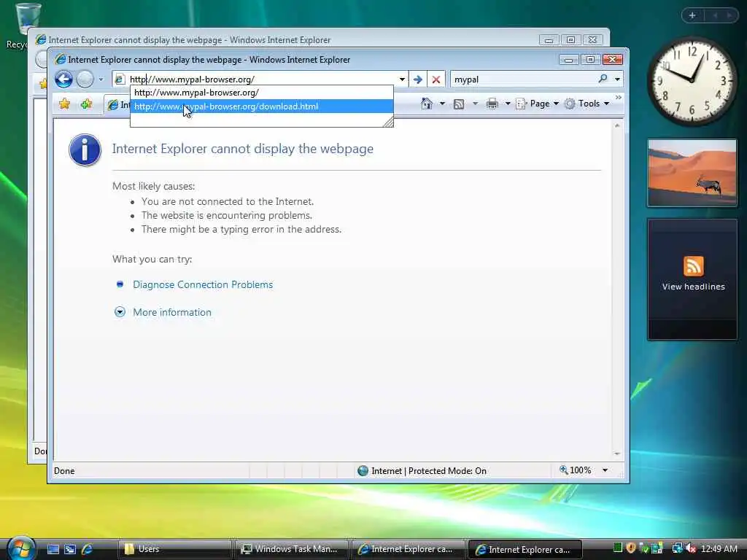Click Switch between windows quick launch icon

tap(70, 549)
